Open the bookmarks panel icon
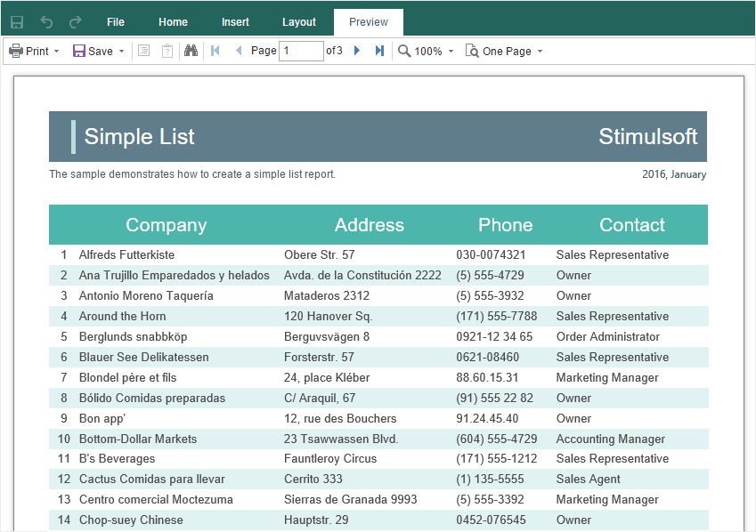This screenshot has height=532, width=756. coord(144,52)
